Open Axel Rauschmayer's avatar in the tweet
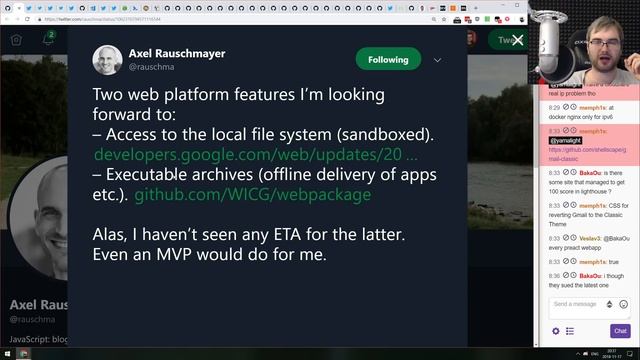The width and height of the screenshot is (640, 360). point(107,60)
